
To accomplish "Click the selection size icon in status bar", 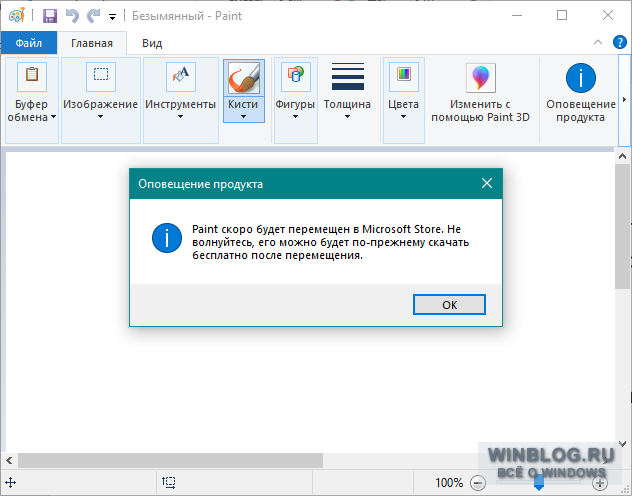I will tap(169, 482).
